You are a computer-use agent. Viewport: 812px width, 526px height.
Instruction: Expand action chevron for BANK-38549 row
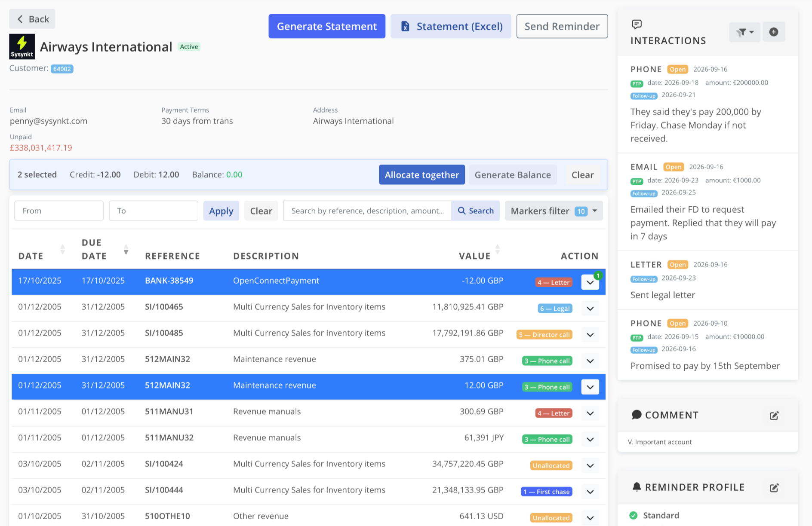pyautogui.click(x=590, y=282)
